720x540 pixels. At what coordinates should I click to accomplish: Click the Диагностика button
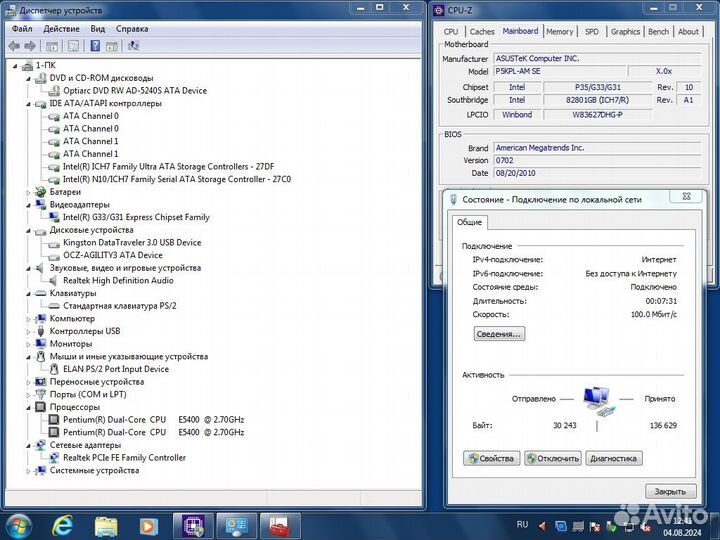tap(613, 458)
